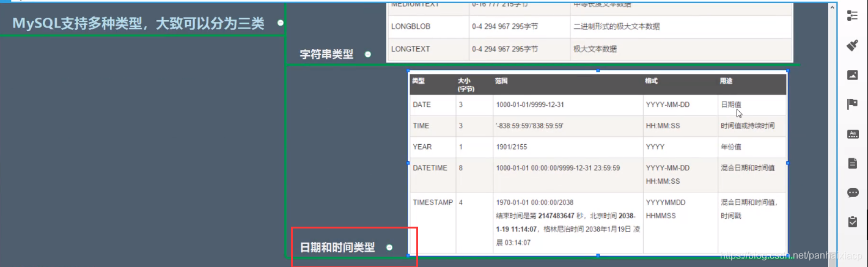Click the 用途 column header
The image size is (868, 267).
pyautogui.click(x=727, y=81)
